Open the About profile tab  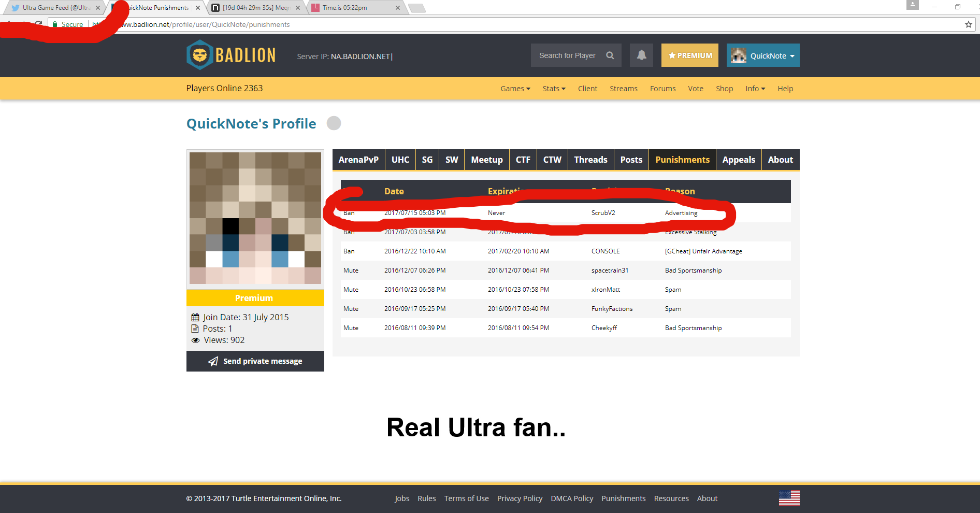pos(781,160)
